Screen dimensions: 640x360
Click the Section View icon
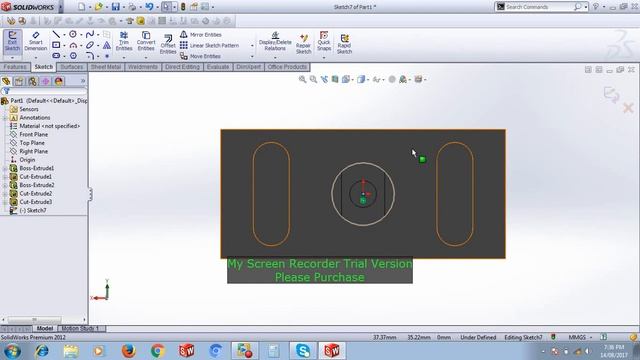click(335, 79)
